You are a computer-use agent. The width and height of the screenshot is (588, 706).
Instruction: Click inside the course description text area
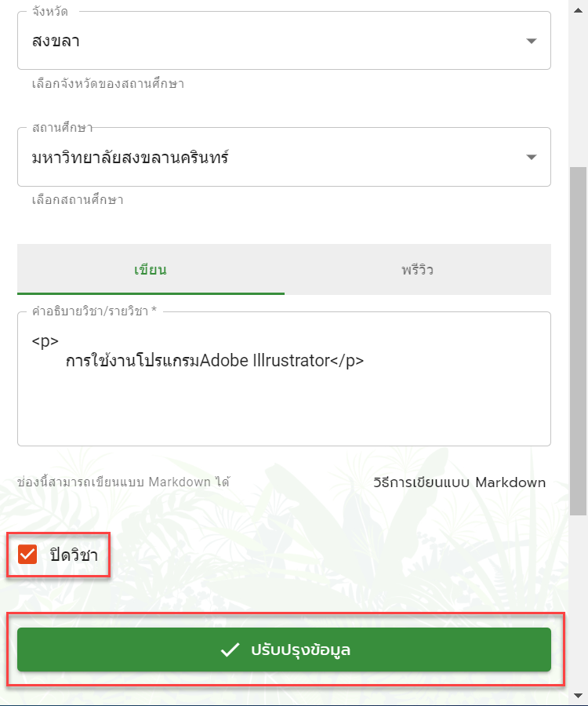click(284, 379)
